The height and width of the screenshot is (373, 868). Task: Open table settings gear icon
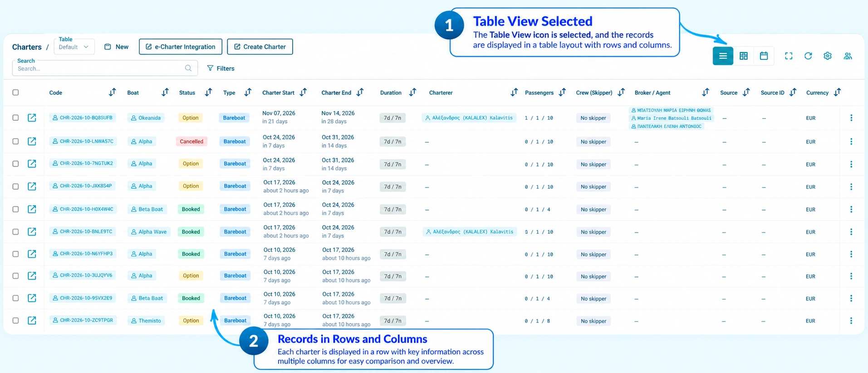click(x=828, y=56)
